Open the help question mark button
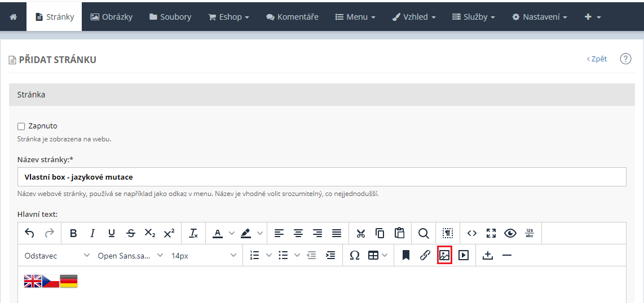The height and width of the screenshot is (303, 644). pyautogui.click(x=625, y=59)
